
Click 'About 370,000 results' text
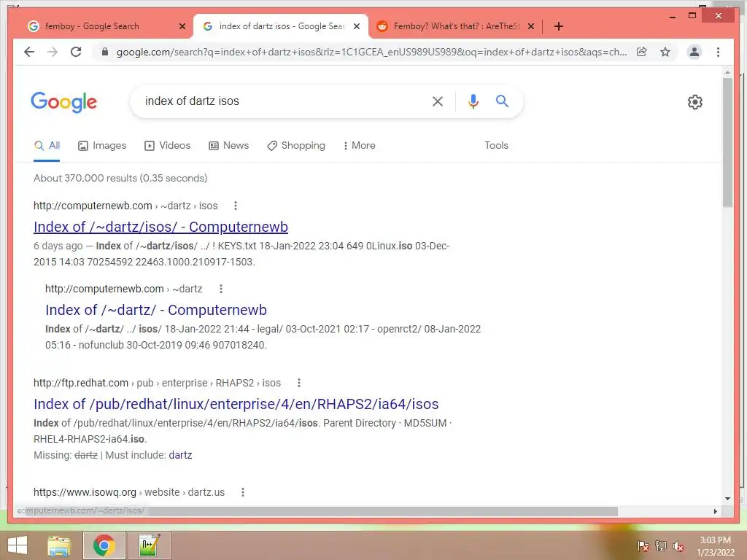(x=120, y=178)
